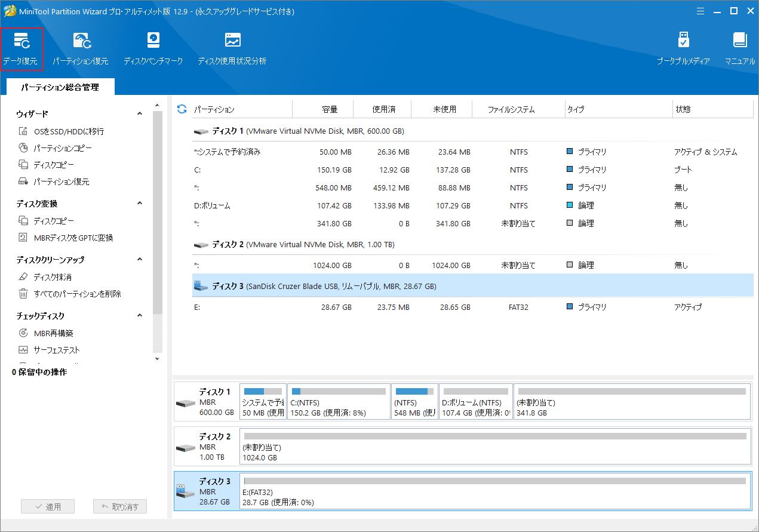Click the 適用 button
The height and width of the screenshot is (532, 759).
click(x=48, y=506)
